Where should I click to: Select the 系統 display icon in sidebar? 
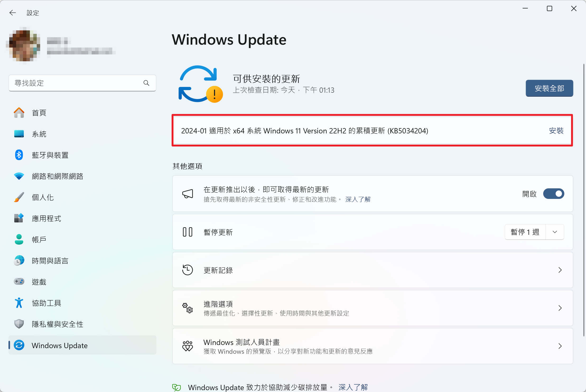19,134
